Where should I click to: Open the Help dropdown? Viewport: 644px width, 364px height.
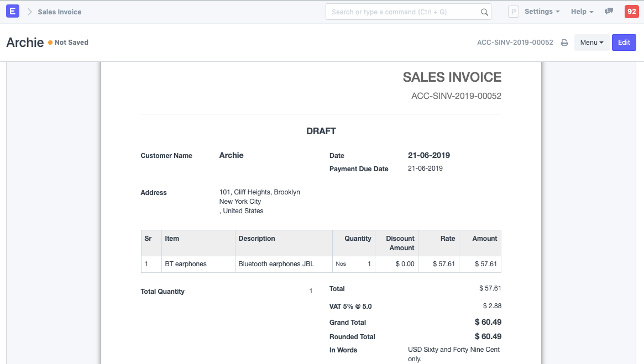click(582, 11)
